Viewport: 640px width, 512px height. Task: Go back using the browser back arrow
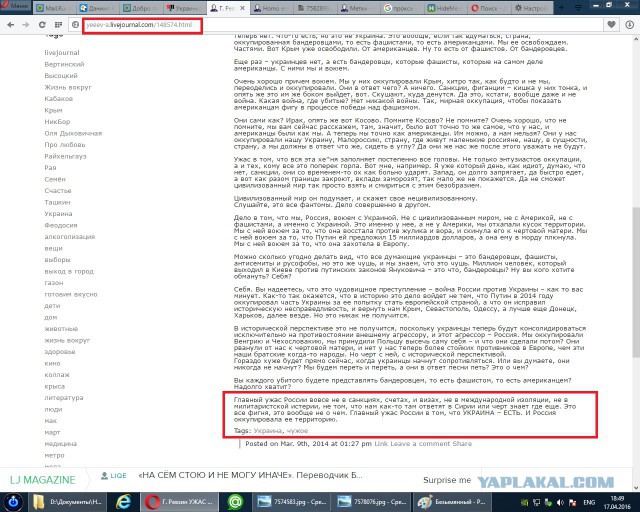click(x=11, y=25)
